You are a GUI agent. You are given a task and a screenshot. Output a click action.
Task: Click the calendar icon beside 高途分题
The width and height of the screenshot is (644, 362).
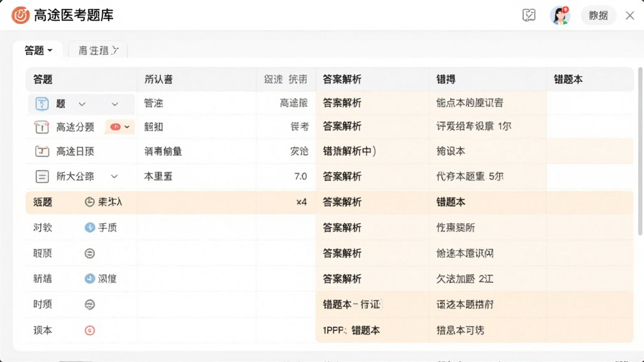click(x=42, y=127)
